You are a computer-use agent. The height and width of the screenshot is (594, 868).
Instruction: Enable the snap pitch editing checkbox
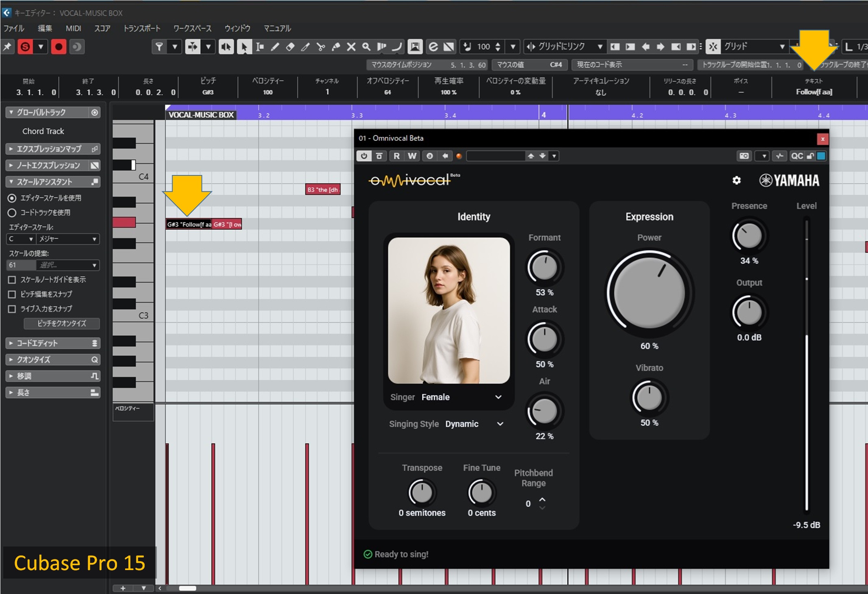12,294
